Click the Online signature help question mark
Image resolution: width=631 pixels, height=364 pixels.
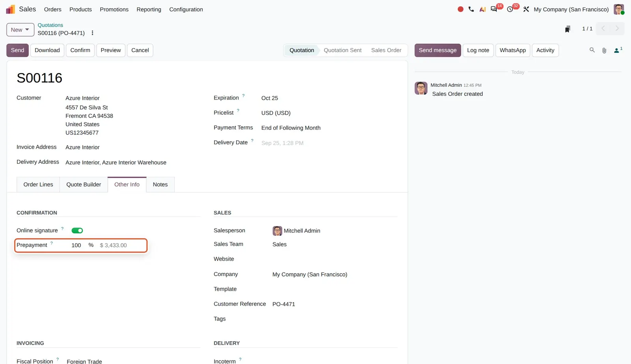(62, 228)
